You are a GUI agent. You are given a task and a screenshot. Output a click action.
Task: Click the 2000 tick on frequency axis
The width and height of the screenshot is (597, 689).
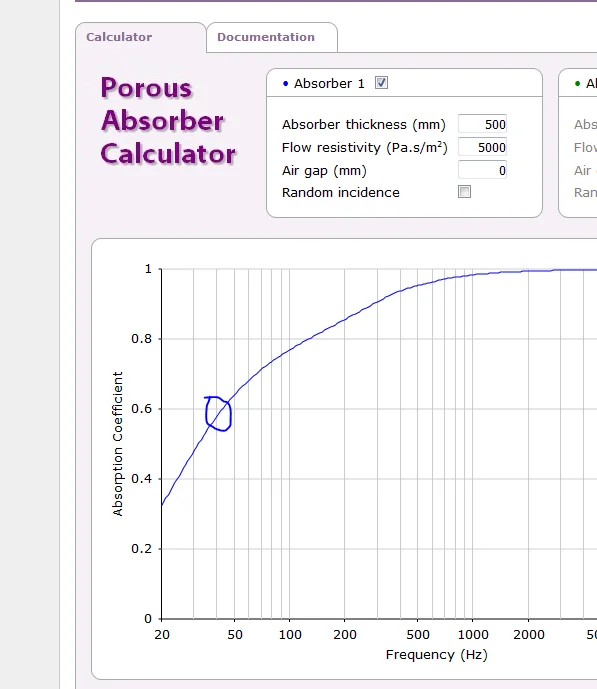pos(529,635)
